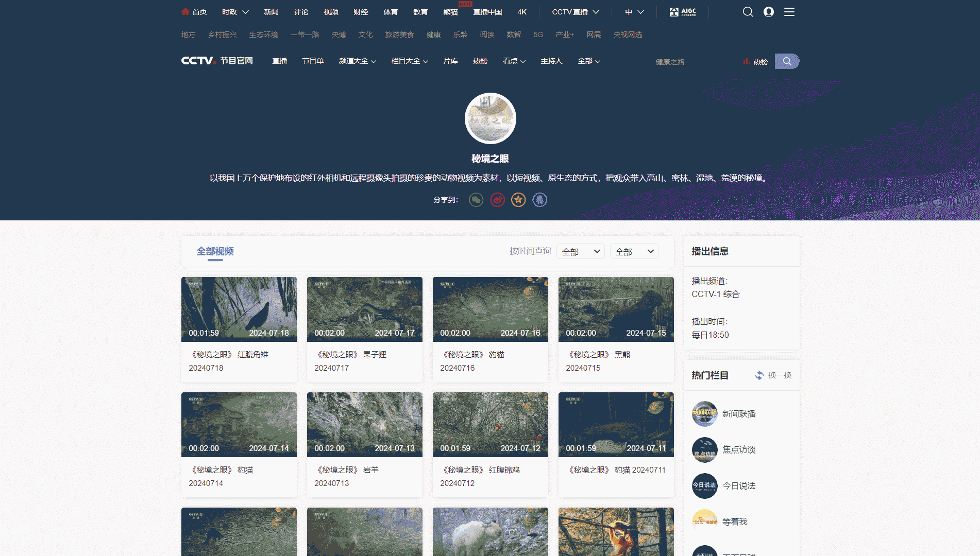Click the title 《秘境之眼》豹猫 20240714

(221, 476)
